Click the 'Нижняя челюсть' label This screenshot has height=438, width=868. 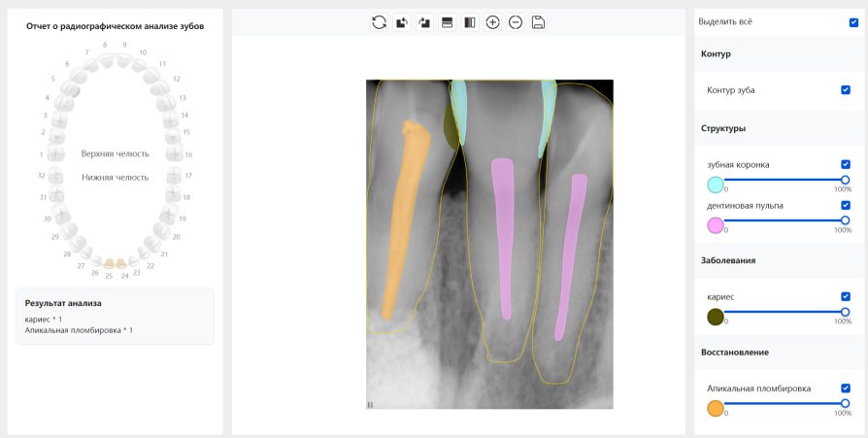(x=116, y=178)
